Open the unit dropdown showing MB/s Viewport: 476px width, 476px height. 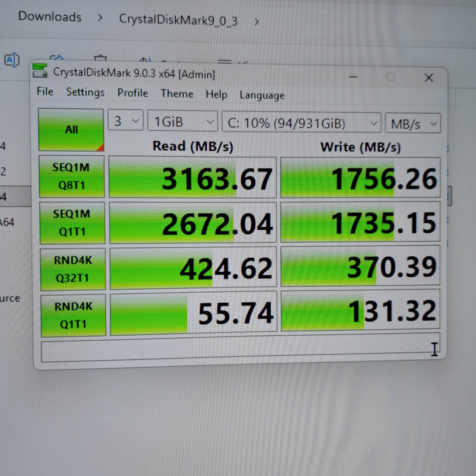pyautogui.click(x=413, y=123)
